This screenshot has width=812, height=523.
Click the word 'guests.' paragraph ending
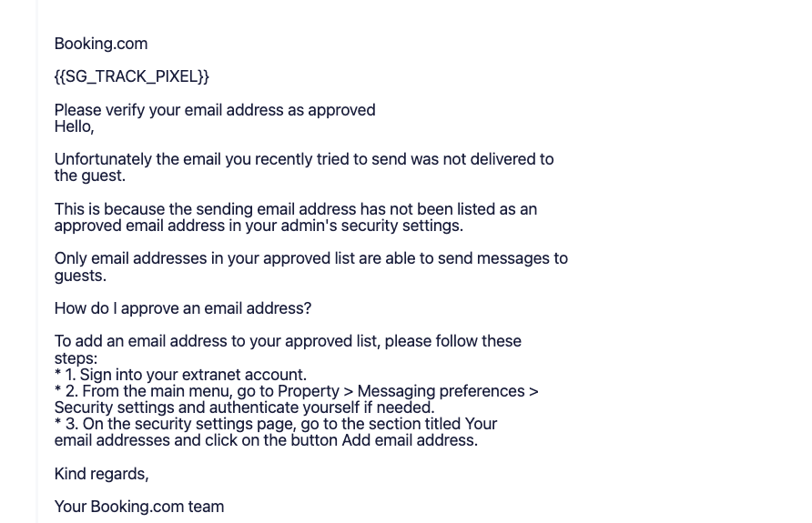[x=80, y=276]
